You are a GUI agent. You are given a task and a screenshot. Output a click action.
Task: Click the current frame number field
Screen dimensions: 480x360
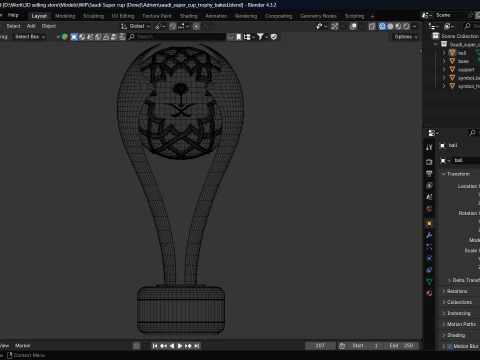320,346
